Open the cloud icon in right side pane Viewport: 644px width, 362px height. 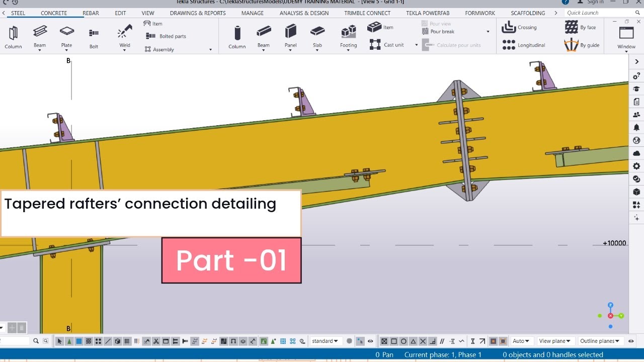point(636,153)
